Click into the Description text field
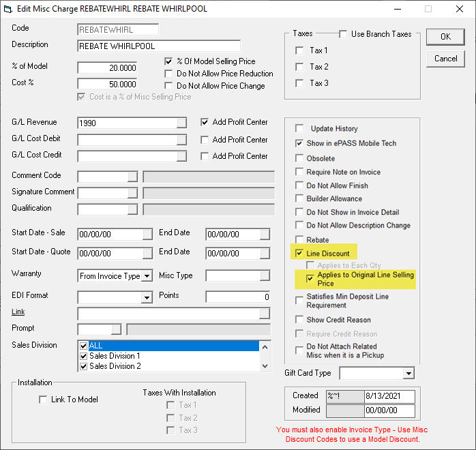The image size is (476, 450). (158, 46)
